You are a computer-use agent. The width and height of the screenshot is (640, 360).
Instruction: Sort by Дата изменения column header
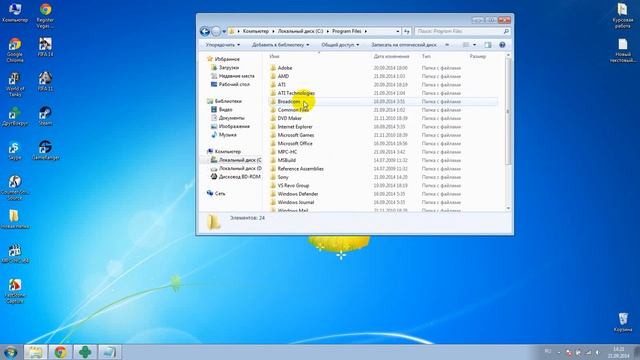391,56
